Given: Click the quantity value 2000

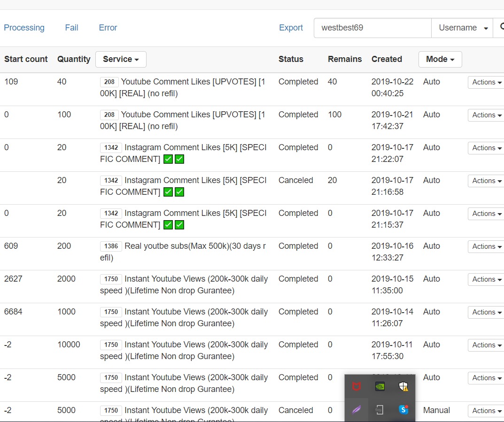Looking at the screenshot, I should click(x=66, y=279).
